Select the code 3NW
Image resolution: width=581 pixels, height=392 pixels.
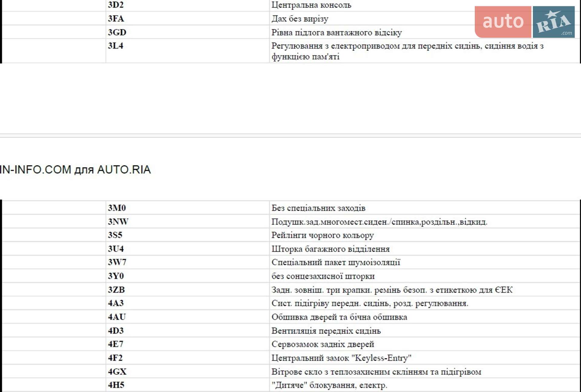[x=118, y=221]
